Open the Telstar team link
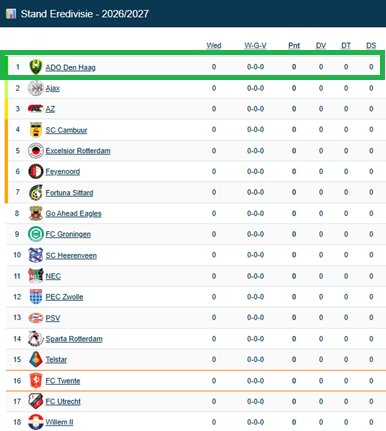 [56, 360]
